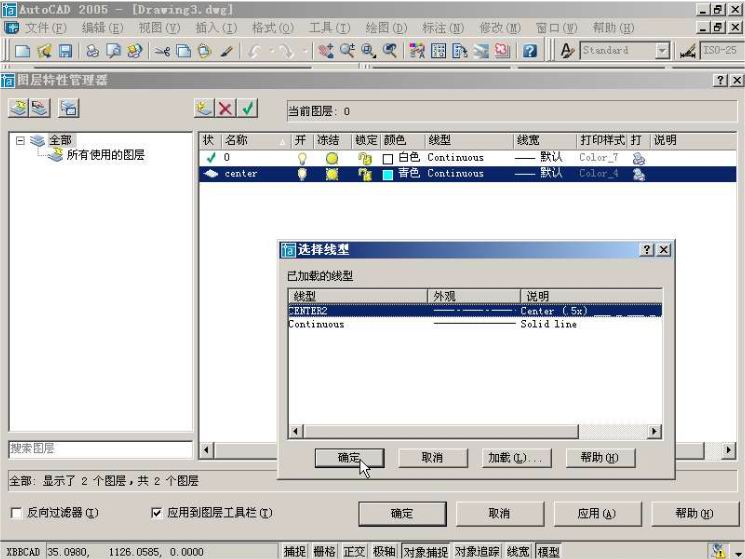Click the Open file toolbar icon

(44, 50)
